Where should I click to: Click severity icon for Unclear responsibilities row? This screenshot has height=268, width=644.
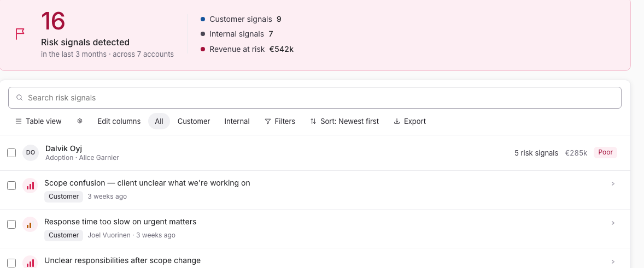[x=30, y=262]
